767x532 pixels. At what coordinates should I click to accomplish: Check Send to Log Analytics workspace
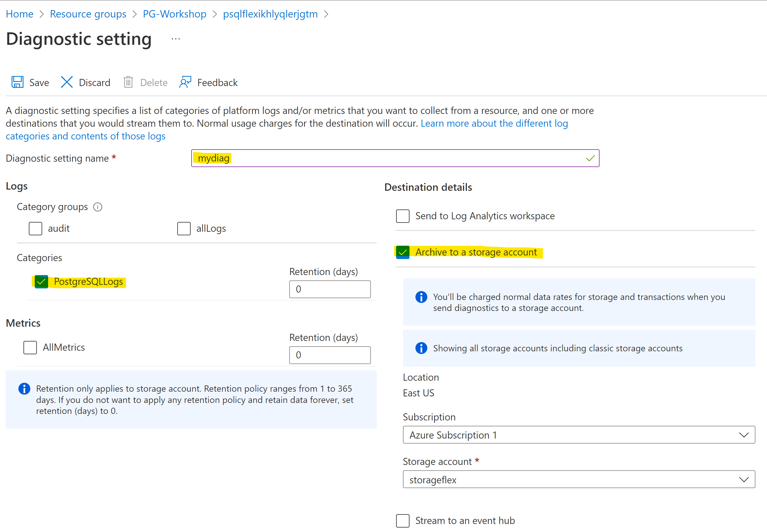(x=403, y=216)
